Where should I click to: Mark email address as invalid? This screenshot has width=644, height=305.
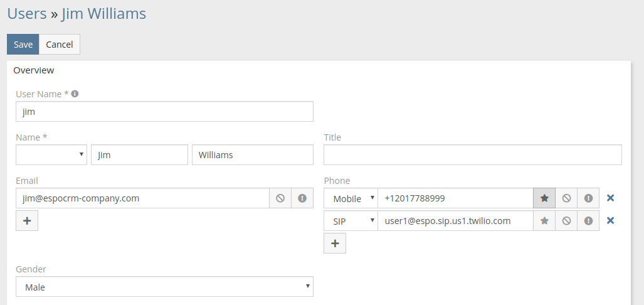(x=302, y=198)
